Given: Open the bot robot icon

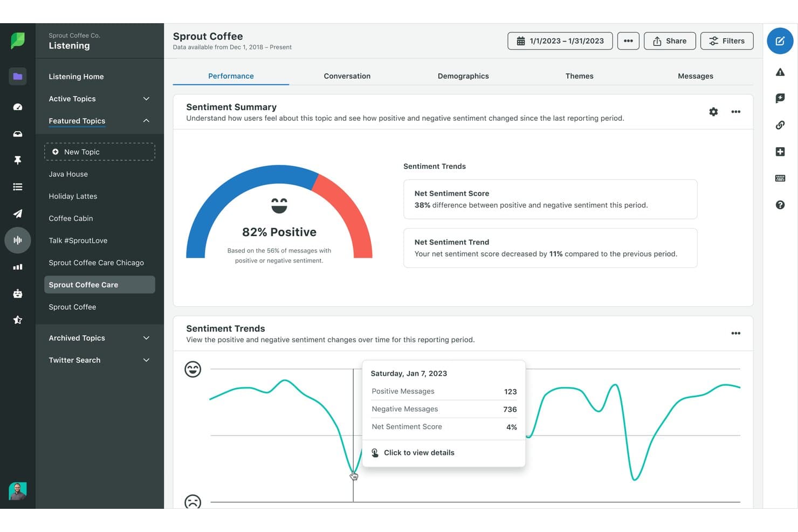Looking at the screenshot, I should pos(17,293).
